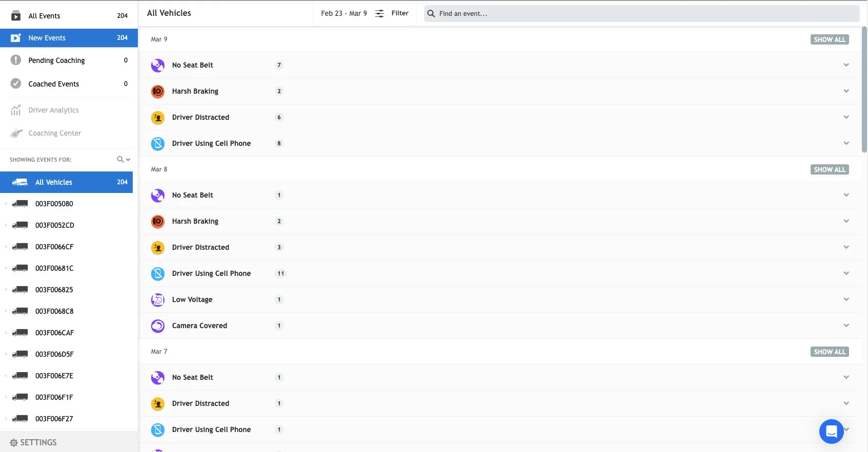868x452 pixels.
Task: Select All Vehicles in vehicle list
Action: [66, 182]
